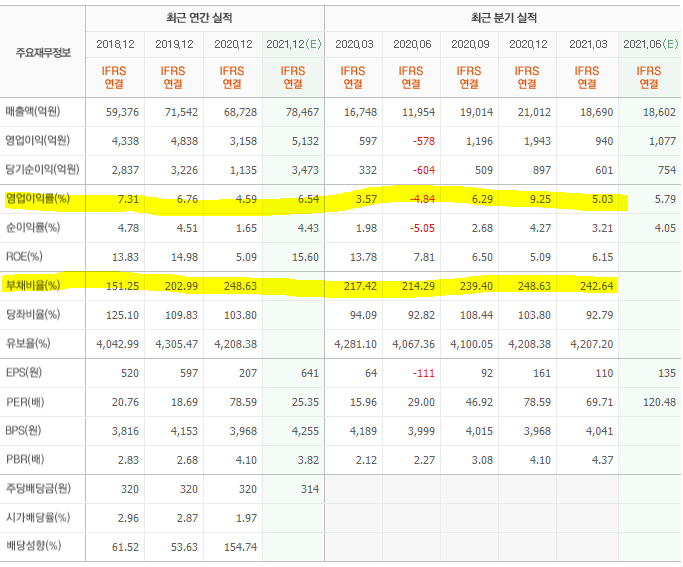Screen dimensions: 683x567
Task: Click the 4,042.99 reserve ratio value
Action: pos(118,344)
